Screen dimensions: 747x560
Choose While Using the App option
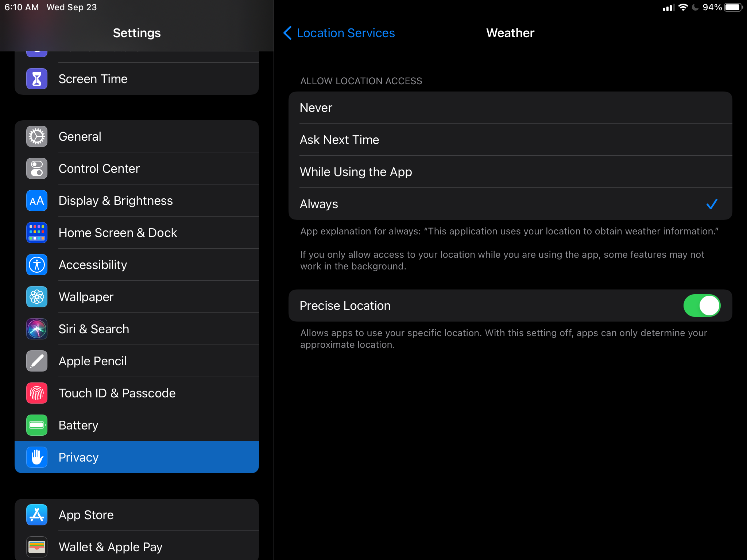[x=510, y=172]
